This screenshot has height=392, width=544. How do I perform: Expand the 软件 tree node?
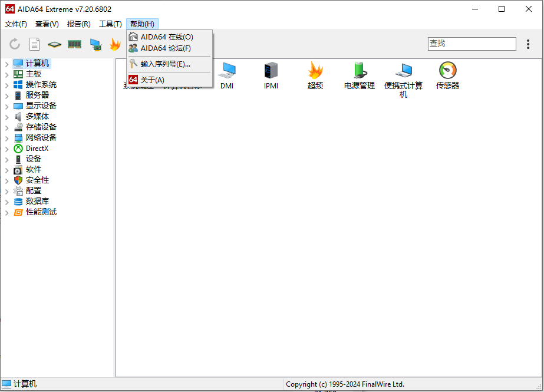tap(6, 170)
